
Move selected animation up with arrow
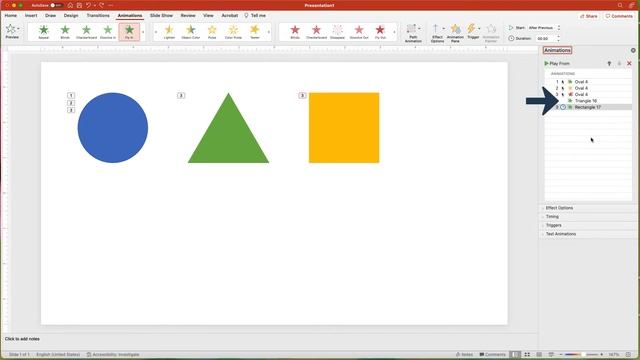tap(609, 64)
